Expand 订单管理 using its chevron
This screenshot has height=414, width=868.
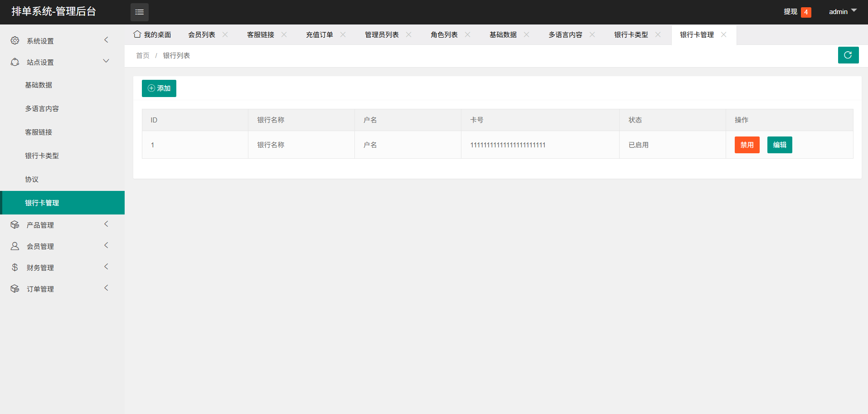106,288
